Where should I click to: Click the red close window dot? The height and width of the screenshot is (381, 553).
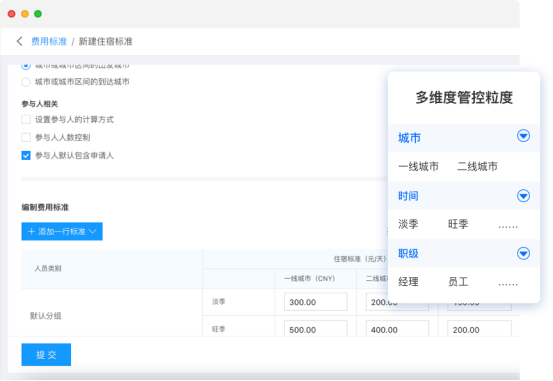tap(12, 14)
